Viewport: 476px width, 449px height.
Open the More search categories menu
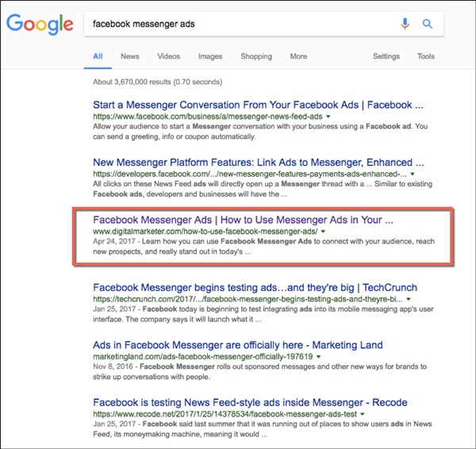coord(298,56)
